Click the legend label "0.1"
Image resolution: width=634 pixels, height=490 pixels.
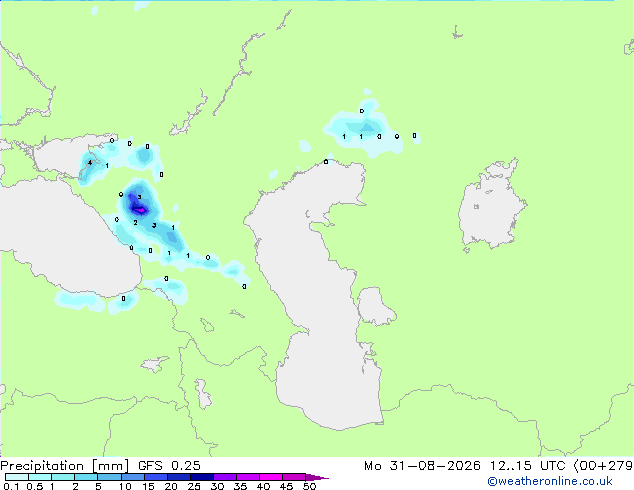click(x=11, y=486)
